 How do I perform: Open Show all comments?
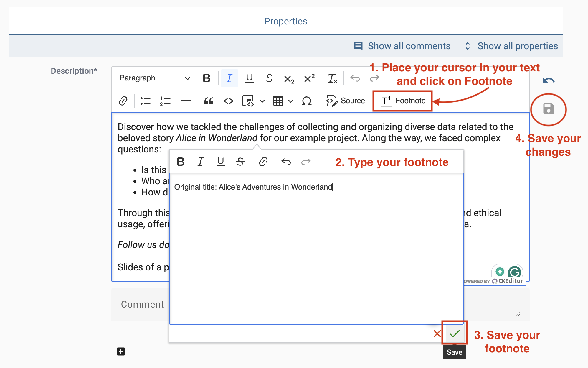click(402, 46)
